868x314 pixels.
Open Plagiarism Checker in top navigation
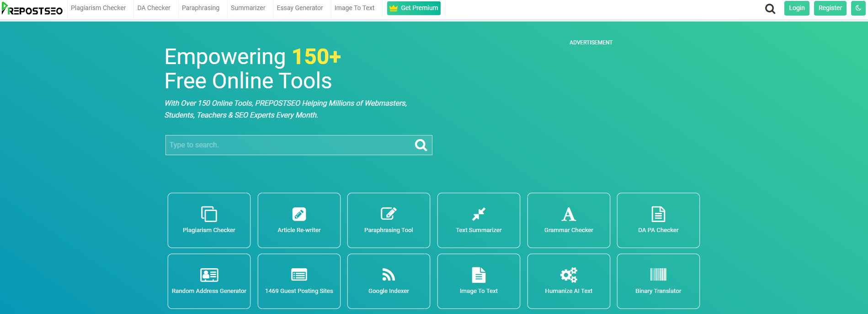click(x=98, y=8)
